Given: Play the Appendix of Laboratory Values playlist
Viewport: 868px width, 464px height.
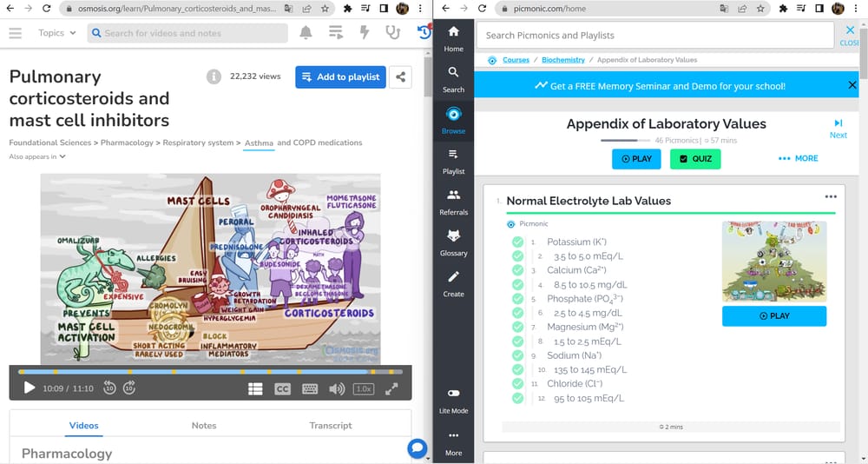Looking at the screenshot, I should tap(636, 158).
